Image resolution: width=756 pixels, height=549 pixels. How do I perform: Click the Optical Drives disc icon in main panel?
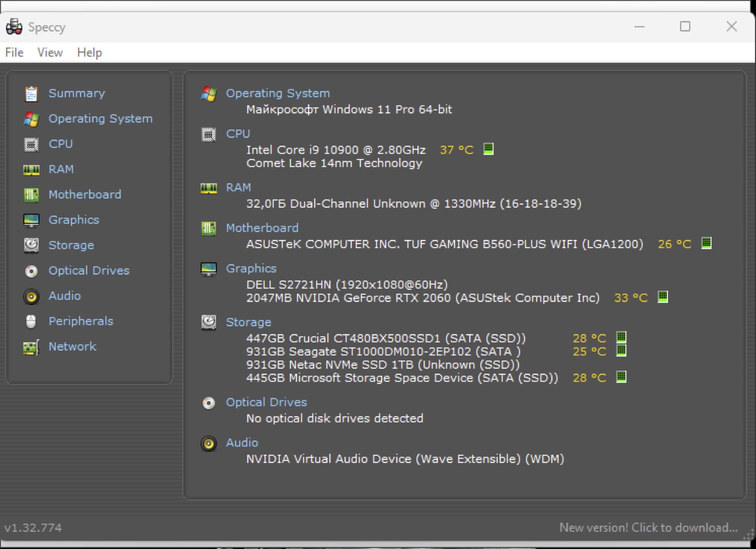point(209,403)
